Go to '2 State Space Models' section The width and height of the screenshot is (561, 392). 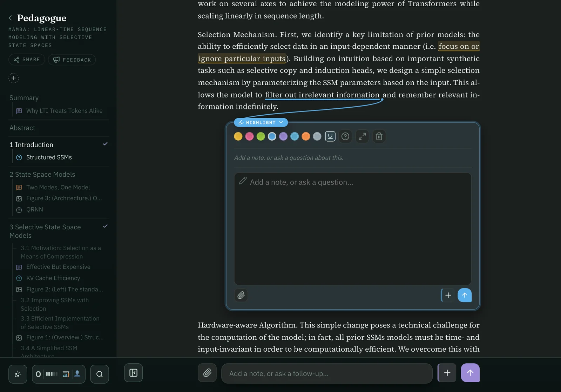(x=42, y=174)
